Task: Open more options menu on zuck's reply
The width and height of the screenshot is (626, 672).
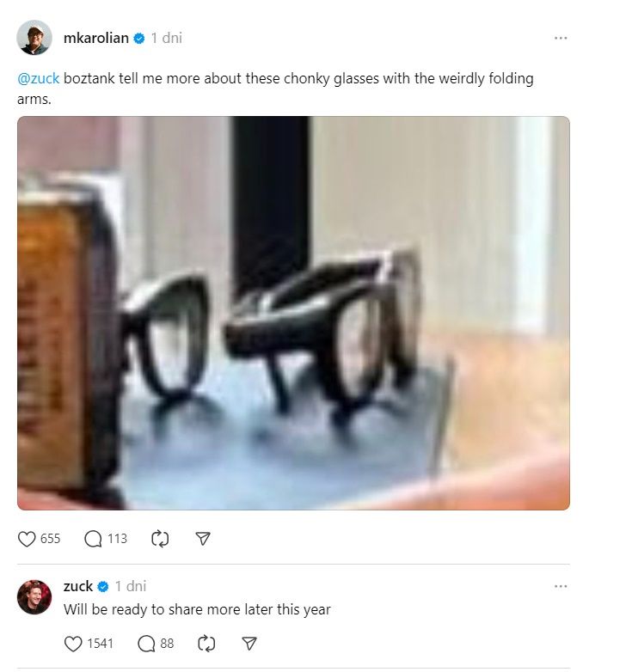Action: click(x=561, y=586)
